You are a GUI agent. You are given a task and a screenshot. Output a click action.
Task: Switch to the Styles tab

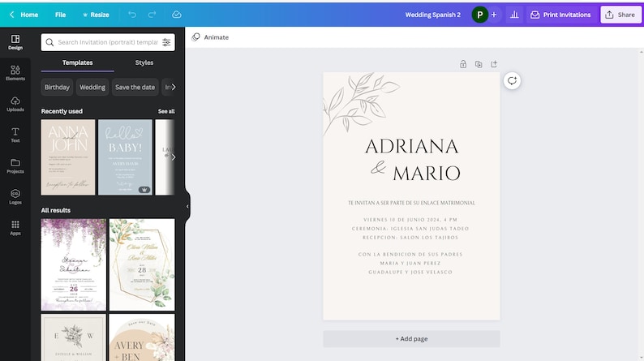tap(144, 62)
